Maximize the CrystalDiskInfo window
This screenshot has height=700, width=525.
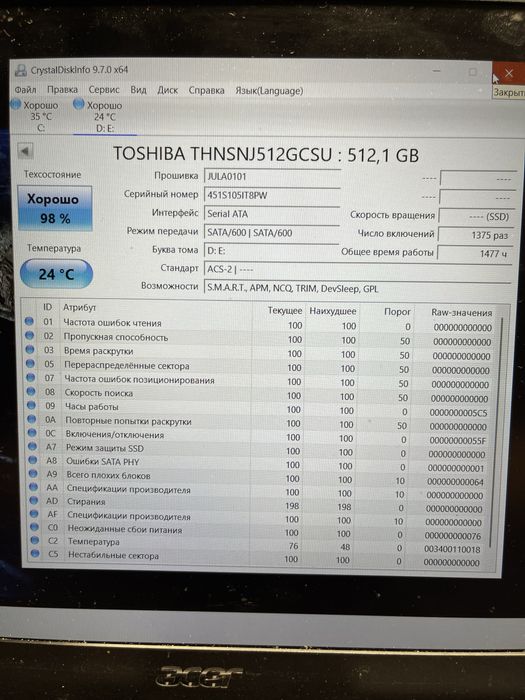click(473, 72)
